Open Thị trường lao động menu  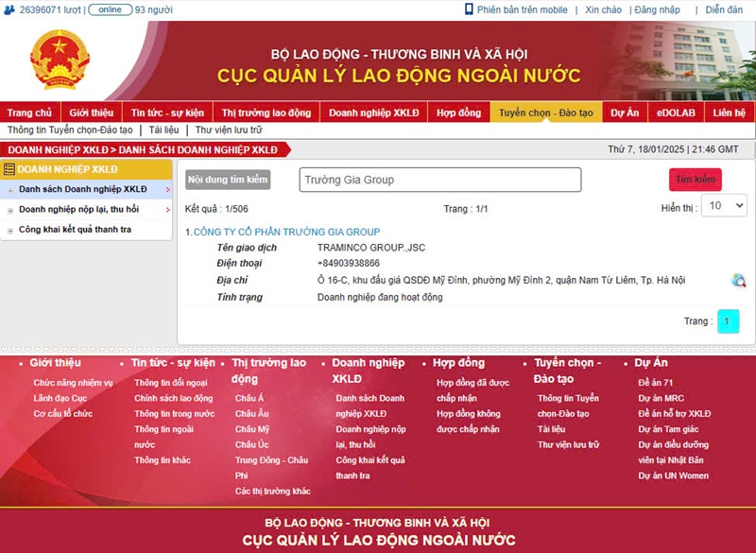pyautogui.click(x=266, y=112)
